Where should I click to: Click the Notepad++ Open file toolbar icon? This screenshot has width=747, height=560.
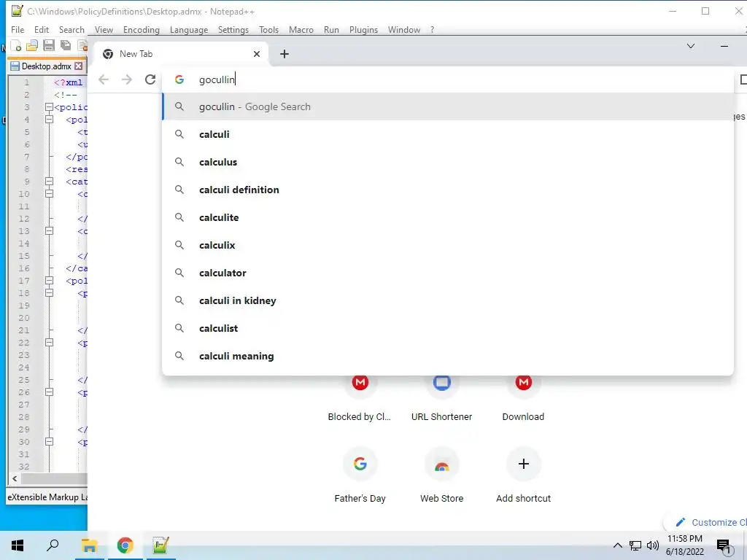32,46
